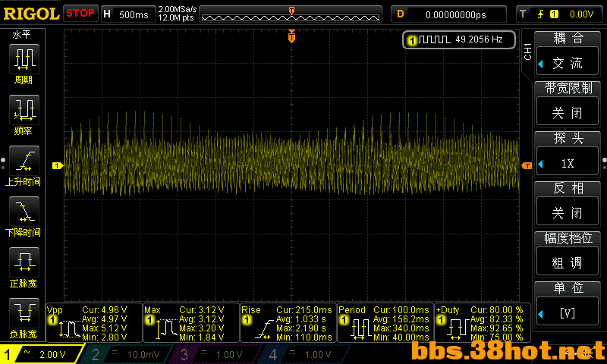607x364 pixels.
Task: Click the delay D 0.00000000ps field
Action: [449, 14]
